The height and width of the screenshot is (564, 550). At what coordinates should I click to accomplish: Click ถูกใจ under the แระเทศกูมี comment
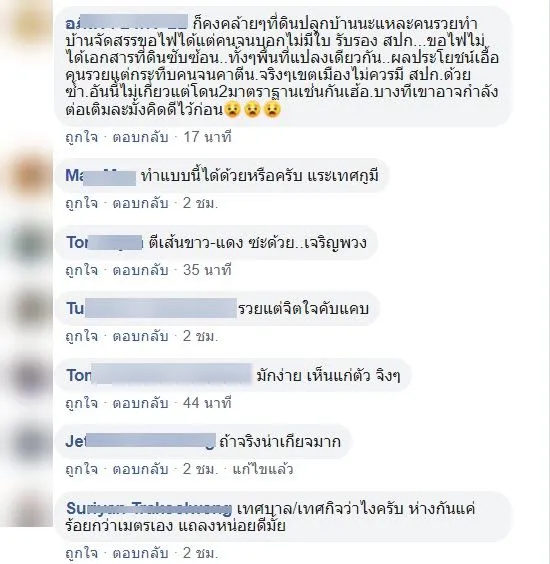tap(82, 204)
